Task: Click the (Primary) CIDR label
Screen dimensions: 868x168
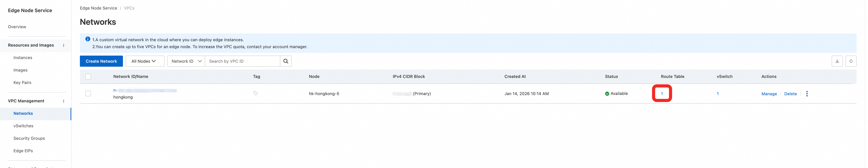Action: point(422,94)
